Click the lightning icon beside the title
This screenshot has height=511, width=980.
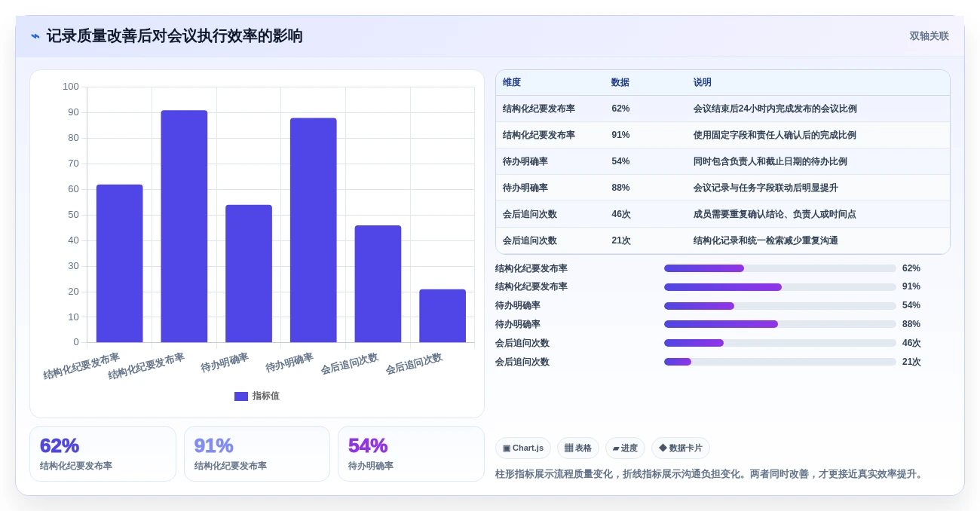(x=35, y=36)
